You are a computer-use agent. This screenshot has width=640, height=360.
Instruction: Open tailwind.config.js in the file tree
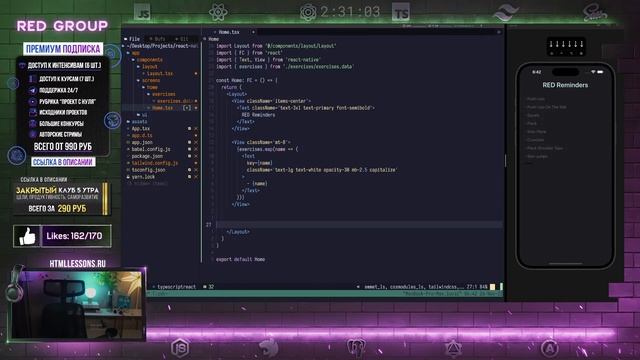point(154,163)
